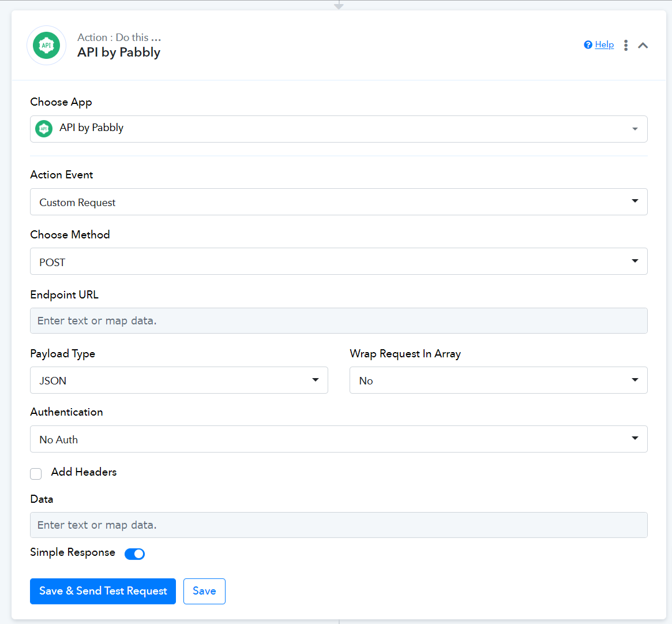Open the Payload Type JSON dropdown
This screenshot has height=624, width=672.
[179, 380]
